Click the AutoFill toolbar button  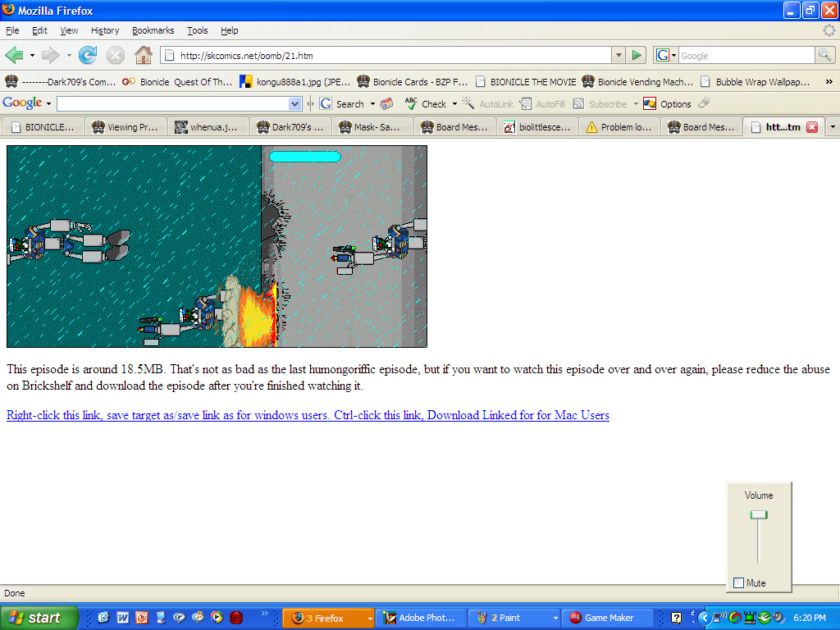click(543, 104)
